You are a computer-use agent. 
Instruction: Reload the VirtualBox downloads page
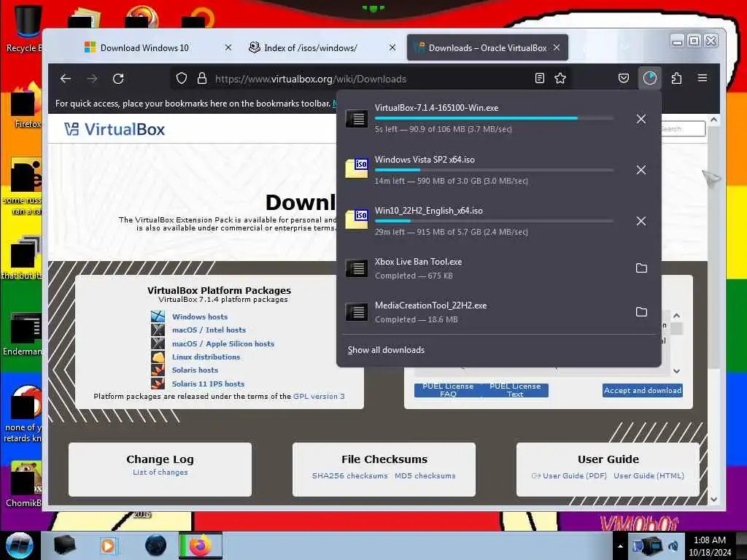(x=118, y=79)
